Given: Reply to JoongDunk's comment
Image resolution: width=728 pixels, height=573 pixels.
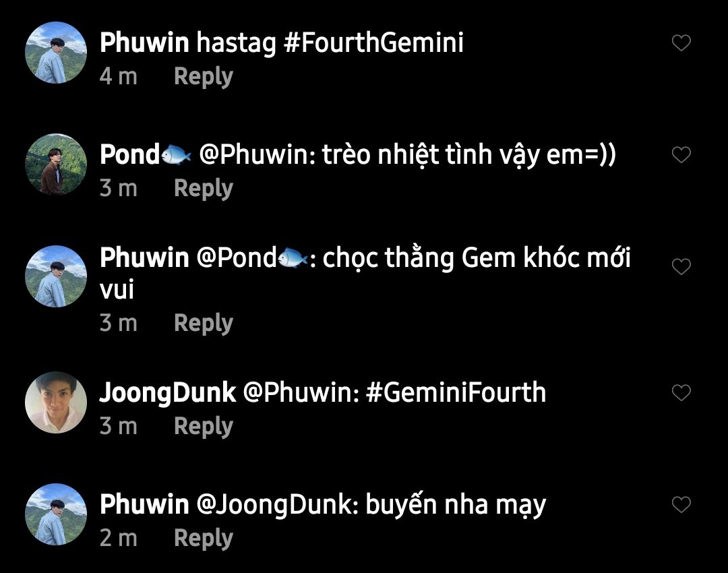Looking at the screenshot, I should [203, 427].
